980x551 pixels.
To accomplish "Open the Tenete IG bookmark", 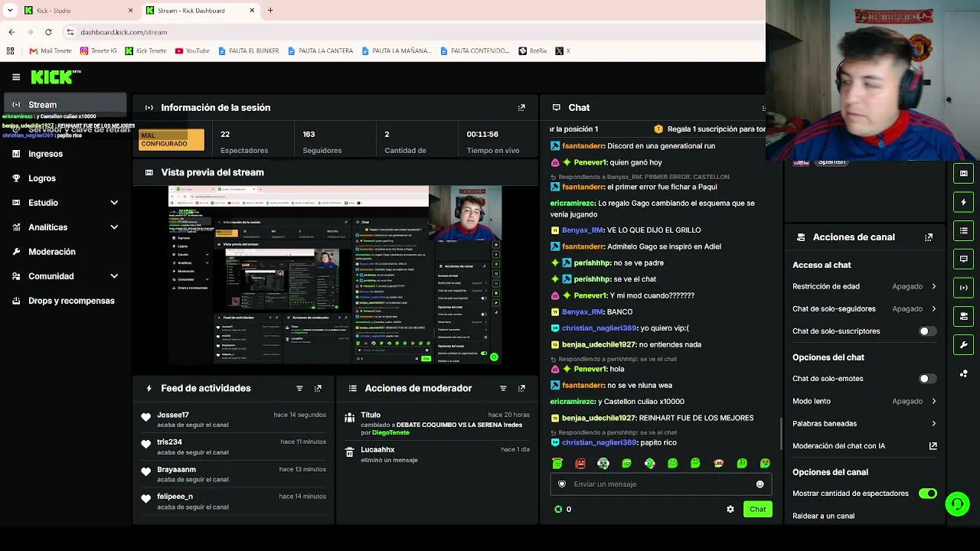I will pos(99,51).
